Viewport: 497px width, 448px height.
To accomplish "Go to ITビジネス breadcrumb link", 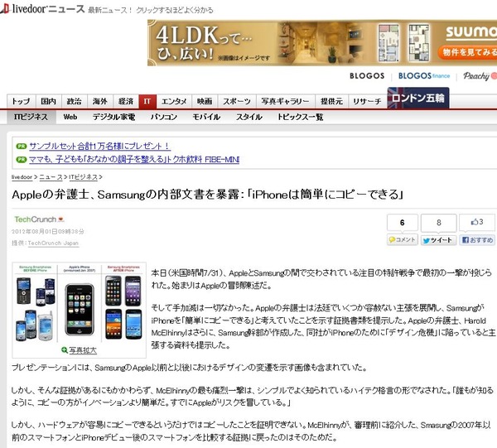I will [83, 177].
